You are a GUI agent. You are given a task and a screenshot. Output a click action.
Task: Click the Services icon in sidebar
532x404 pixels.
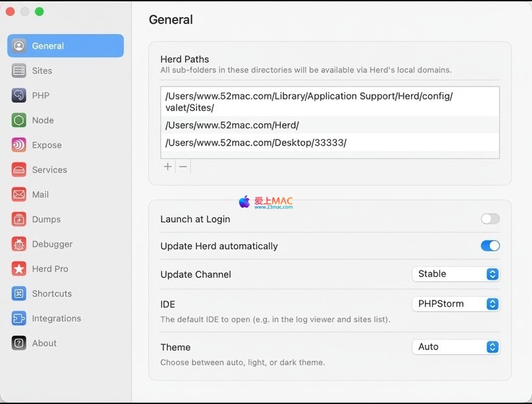click(19, 170)
